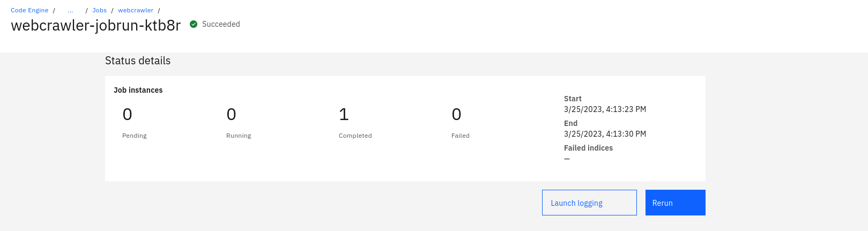The height and width of the screenshot is (231, 868).
Task: Click the Failed indices label
Action: tap(588, 148)
